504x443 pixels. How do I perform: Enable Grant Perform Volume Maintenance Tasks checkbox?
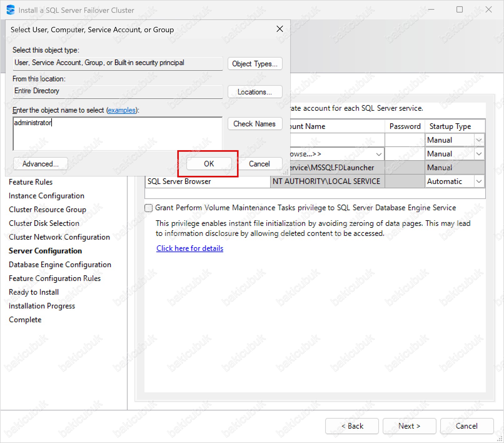click(x=149, y=208)
